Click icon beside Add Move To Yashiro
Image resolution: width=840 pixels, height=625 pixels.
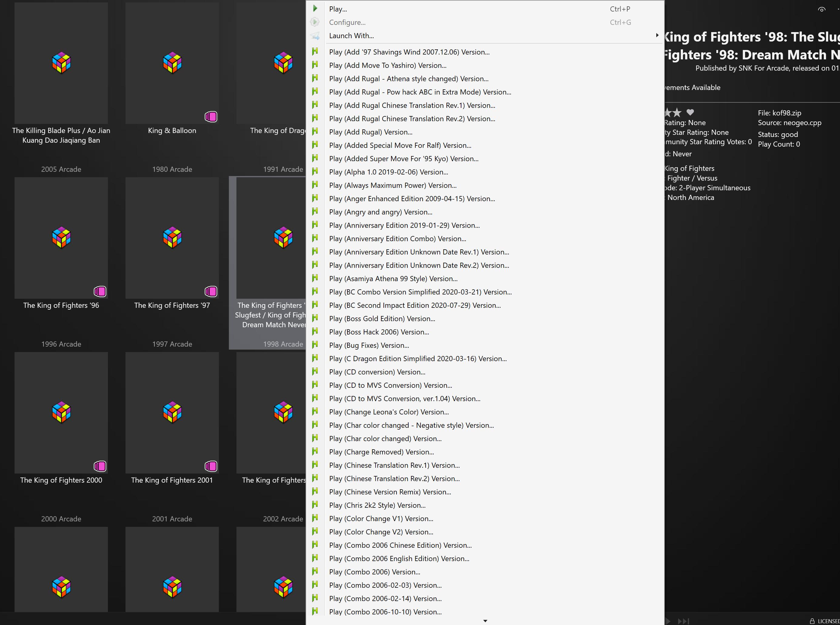pyautogui.click(x=315, y=65)
